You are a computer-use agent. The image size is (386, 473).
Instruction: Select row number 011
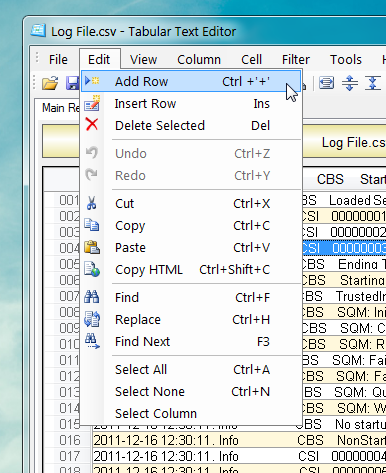point(69,360)
